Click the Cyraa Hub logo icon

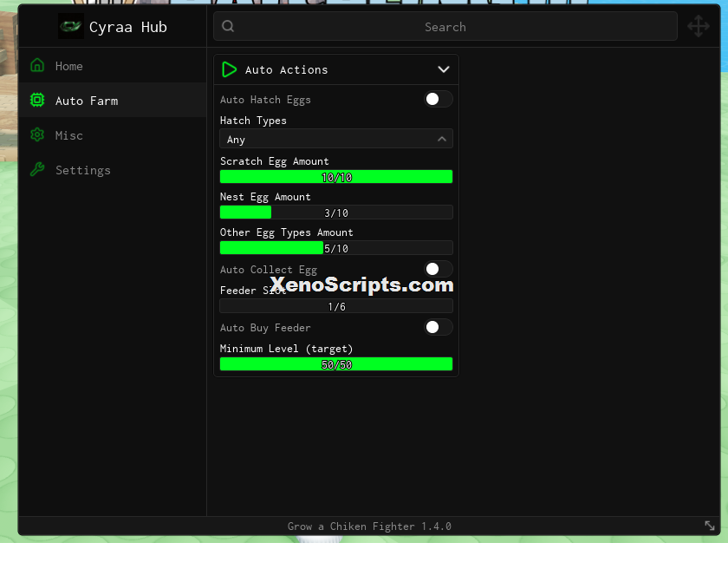[70, 27]
